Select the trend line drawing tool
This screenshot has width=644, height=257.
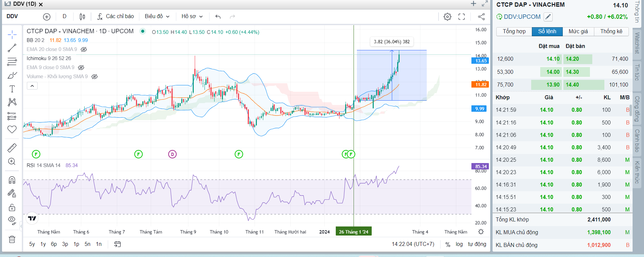pyautogui.click(x=12, y=48)
